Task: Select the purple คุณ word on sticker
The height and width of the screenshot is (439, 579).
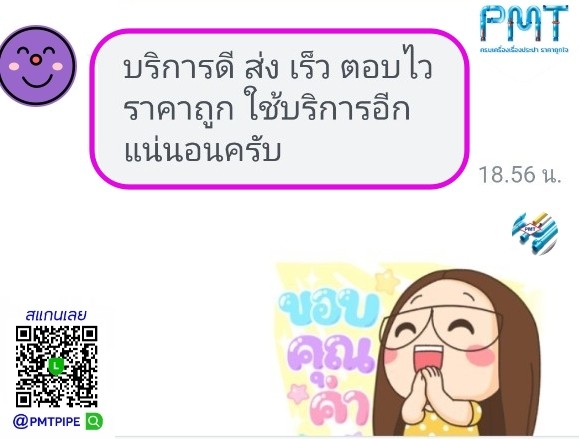Action: [332, 354]
